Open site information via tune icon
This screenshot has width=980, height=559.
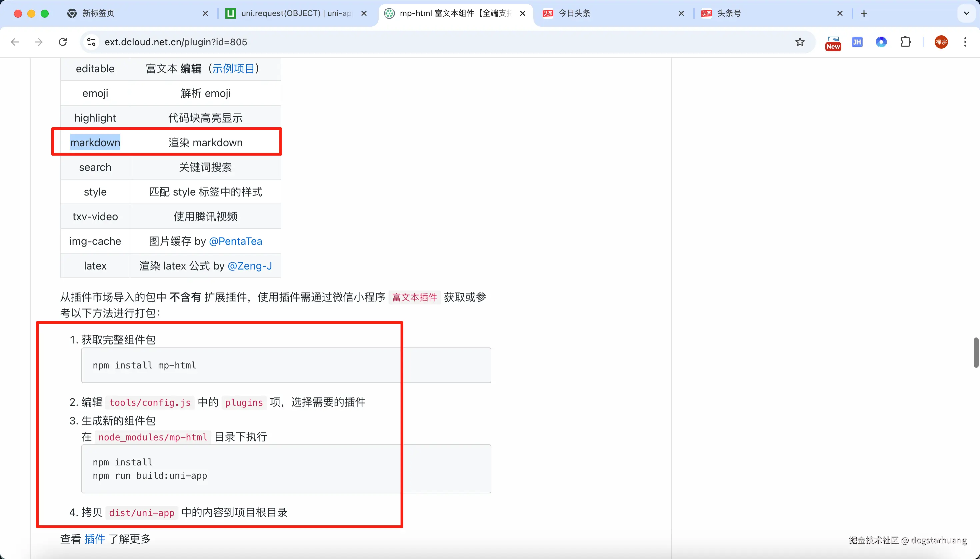(91, 42)
